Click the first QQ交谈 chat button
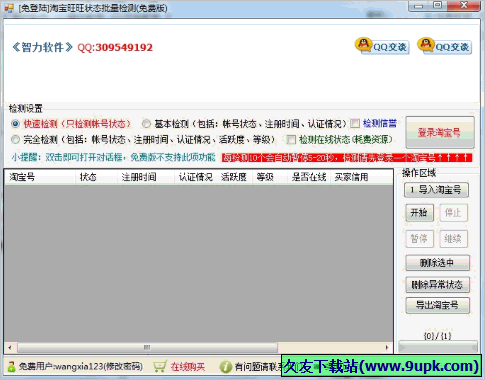 (382, 46)
